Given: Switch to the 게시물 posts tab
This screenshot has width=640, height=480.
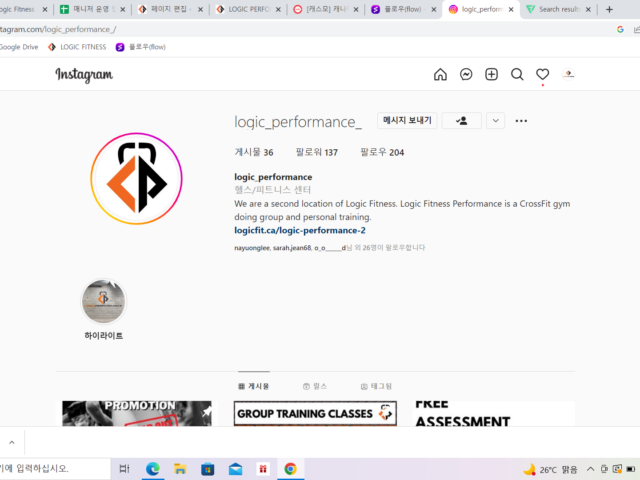Looking at the screenshot, I should pos(254,386).
